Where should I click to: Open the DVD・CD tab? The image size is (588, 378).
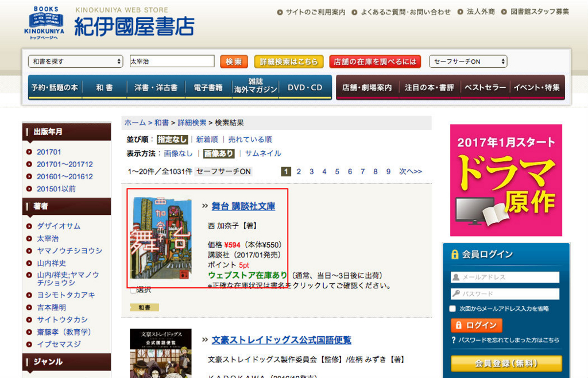[305, 87]
